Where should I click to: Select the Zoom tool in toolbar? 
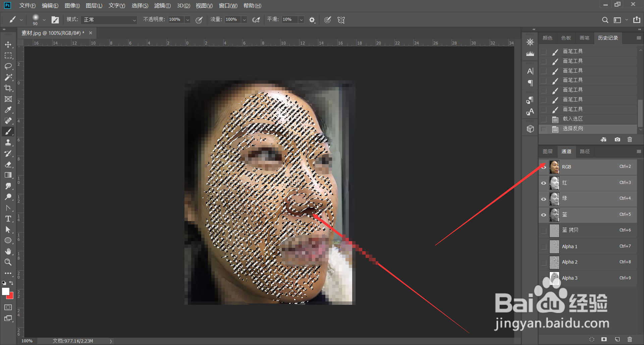coord(8,262)
